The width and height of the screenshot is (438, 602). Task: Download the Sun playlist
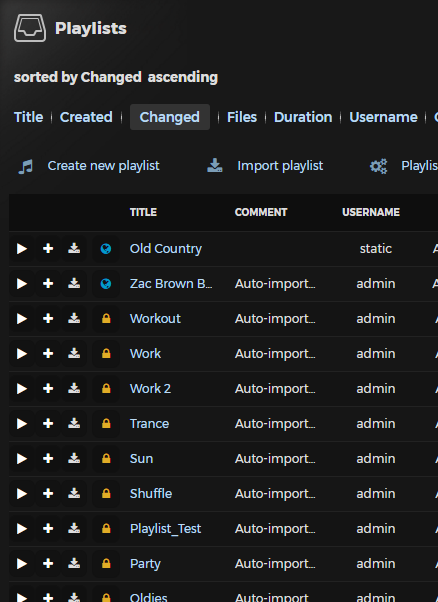(x=74, y=458)
